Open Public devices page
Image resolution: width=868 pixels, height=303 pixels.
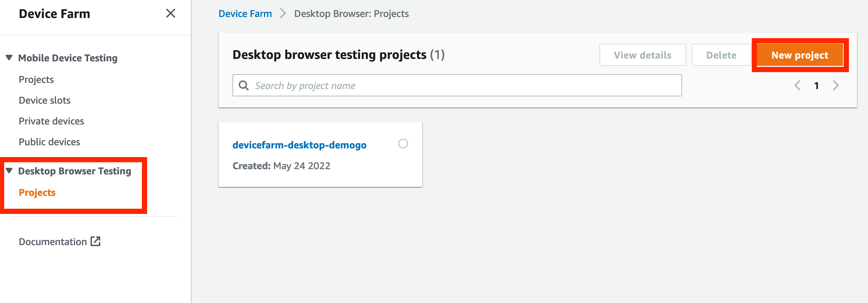click(49, 142)
